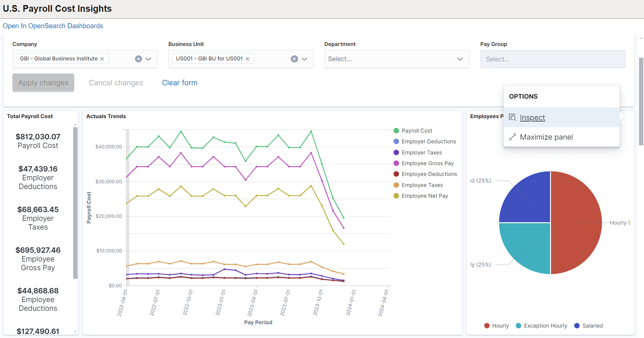The height and width of the screenshot is (338, 644).
Task: Toggle Employee Net Pay series in legend
Action: tap(425, 196)
